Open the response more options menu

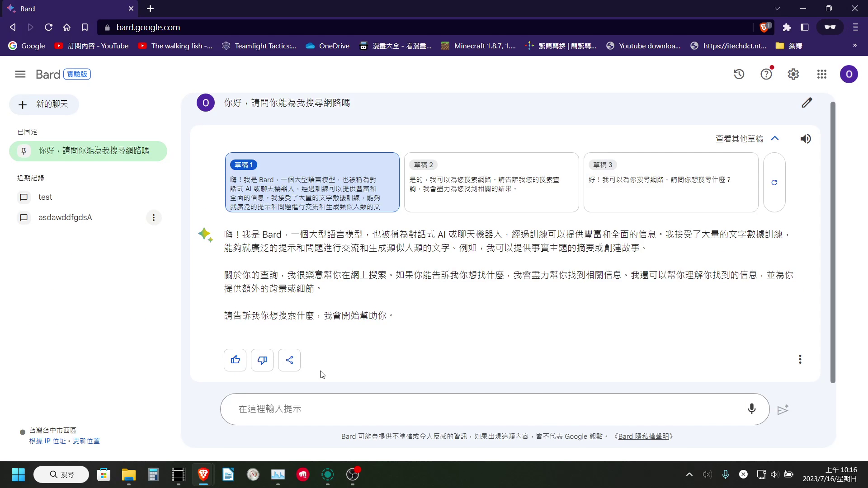click(800, 360)
